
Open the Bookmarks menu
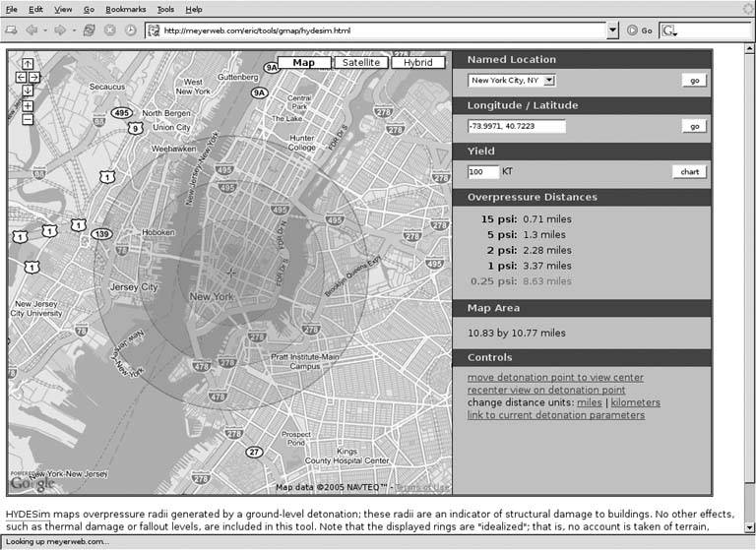coord(125,9)
